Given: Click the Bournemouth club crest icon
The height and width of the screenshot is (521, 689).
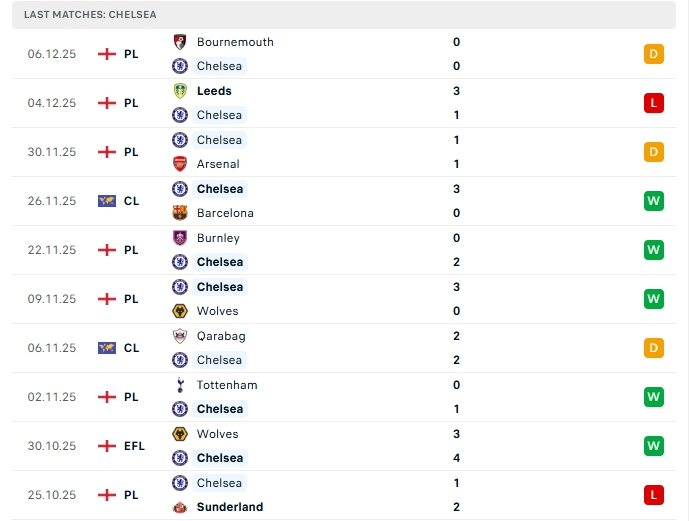Looking at the screenshot, I should tap(180, 42).
